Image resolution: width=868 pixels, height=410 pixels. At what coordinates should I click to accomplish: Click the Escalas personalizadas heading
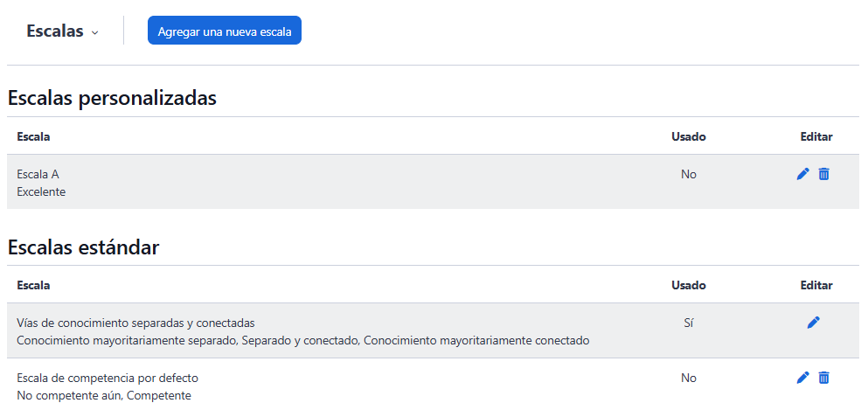point(112,98)
